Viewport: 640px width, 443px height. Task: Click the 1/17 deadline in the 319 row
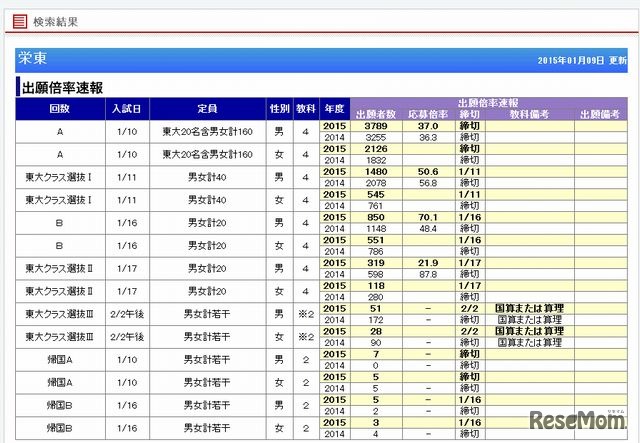click(x=469, y=263)
